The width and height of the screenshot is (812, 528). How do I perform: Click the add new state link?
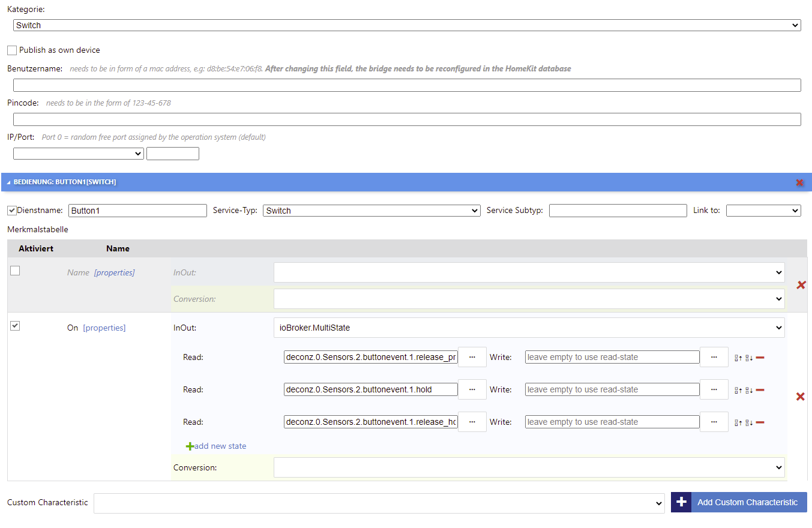[x=220, y=446]
